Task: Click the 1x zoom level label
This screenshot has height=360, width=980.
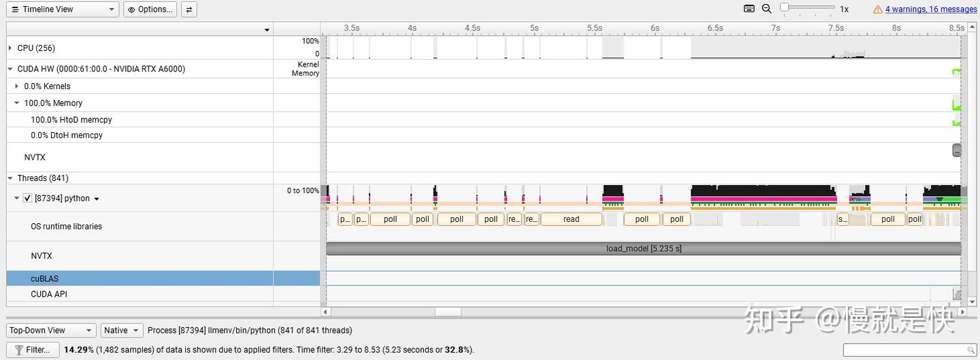Action: tap(844, 10)
